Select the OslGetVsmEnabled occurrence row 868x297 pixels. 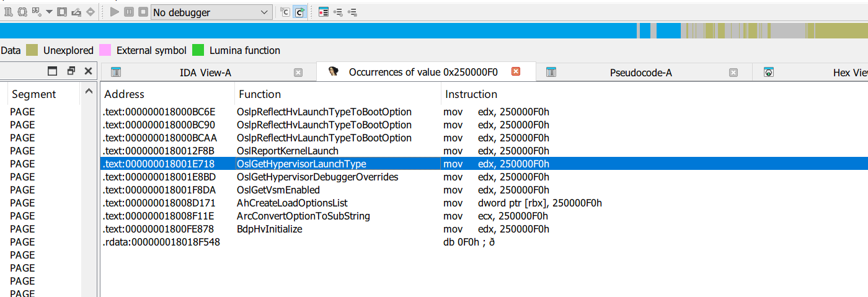pyautogui.click(x=278, y=190)
